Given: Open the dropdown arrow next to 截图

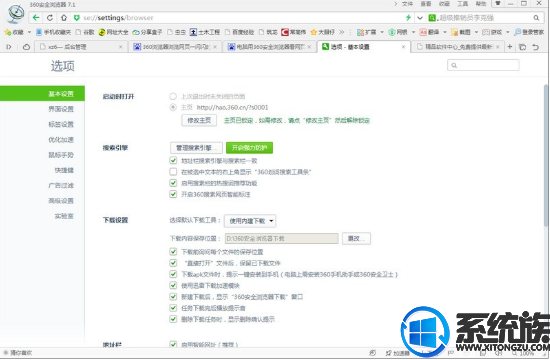Looking at the screenshot, I should 476,32.
